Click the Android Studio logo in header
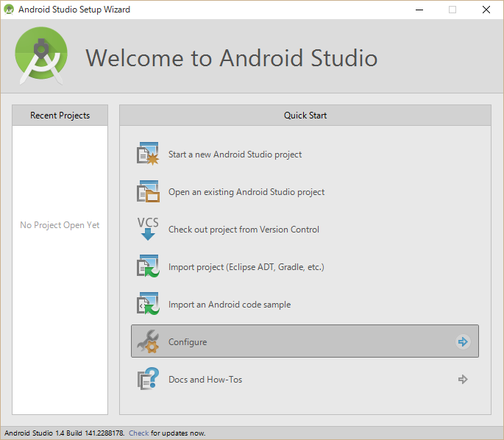 41,56
